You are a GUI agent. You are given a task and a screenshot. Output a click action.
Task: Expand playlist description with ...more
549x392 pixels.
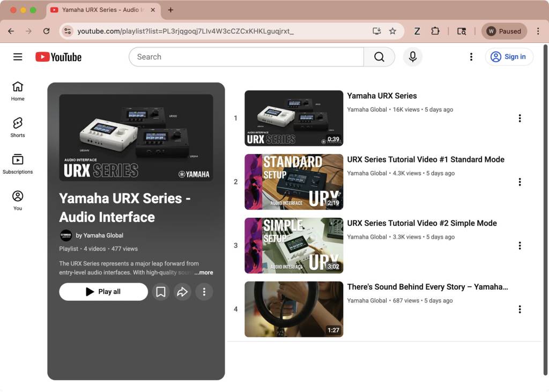204,272
